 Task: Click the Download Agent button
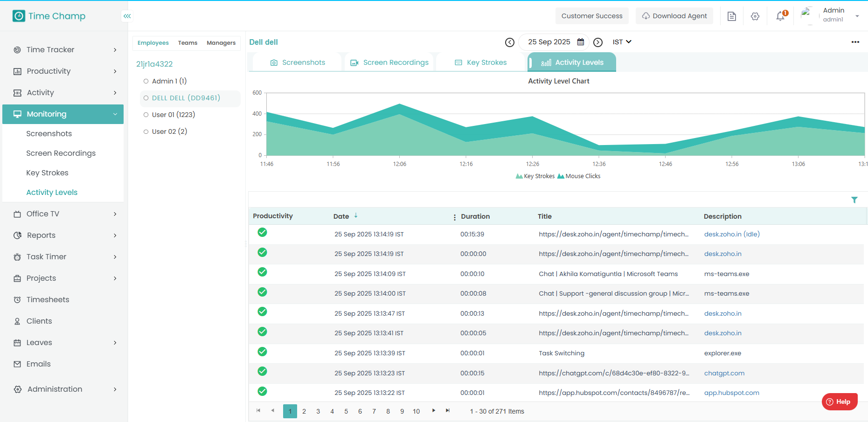tap(674, 16)
